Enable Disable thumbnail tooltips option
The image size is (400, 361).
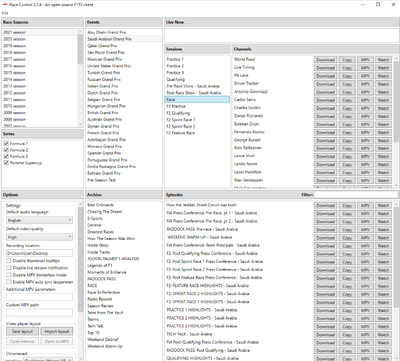(x=9, y=261)
